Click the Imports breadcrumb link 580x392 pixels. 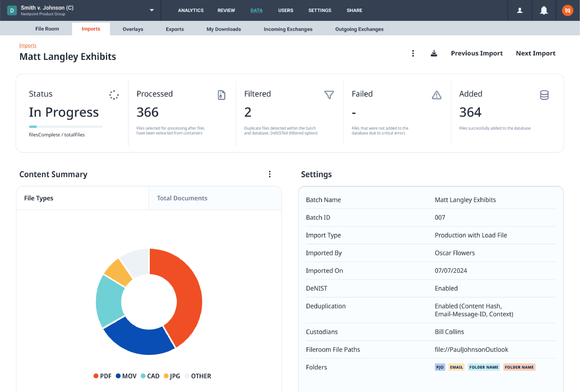(x=28, y=45)
